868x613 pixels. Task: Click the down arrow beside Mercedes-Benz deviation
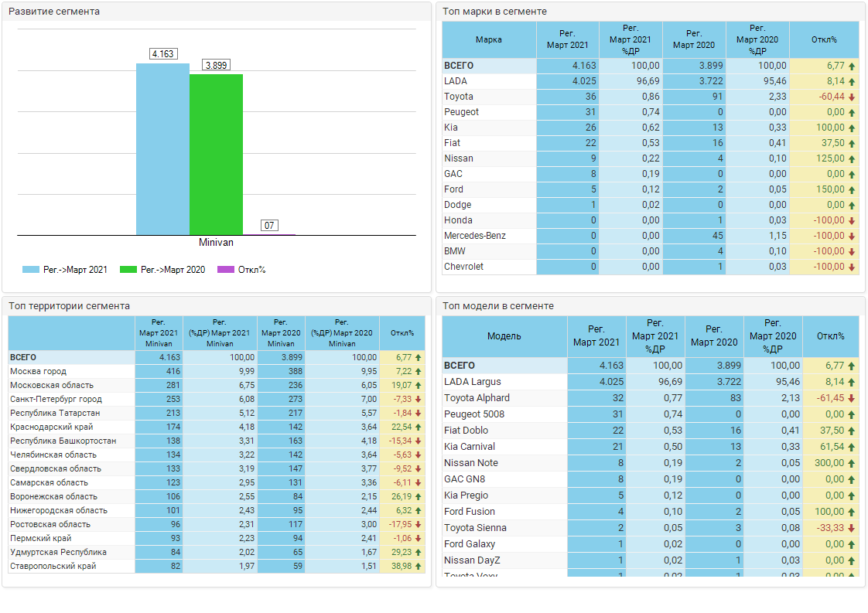(x=852, y=236)
